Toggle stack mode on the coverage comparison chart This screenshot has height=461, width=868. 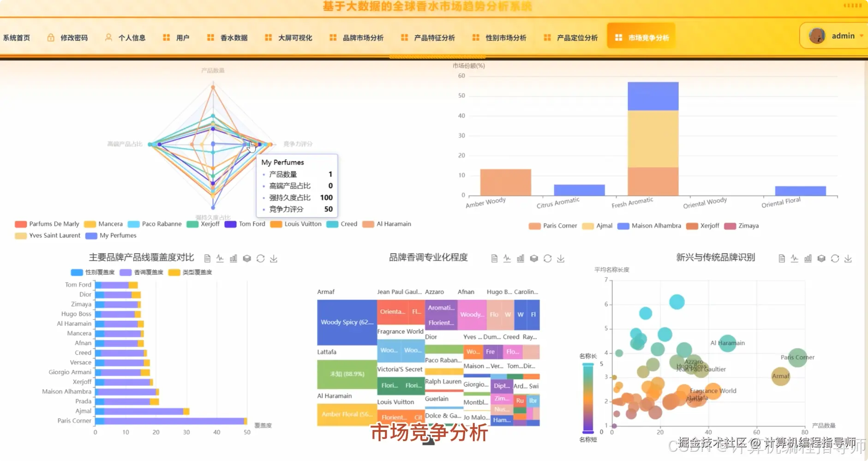pyautogui.click(x=247, y=259)
